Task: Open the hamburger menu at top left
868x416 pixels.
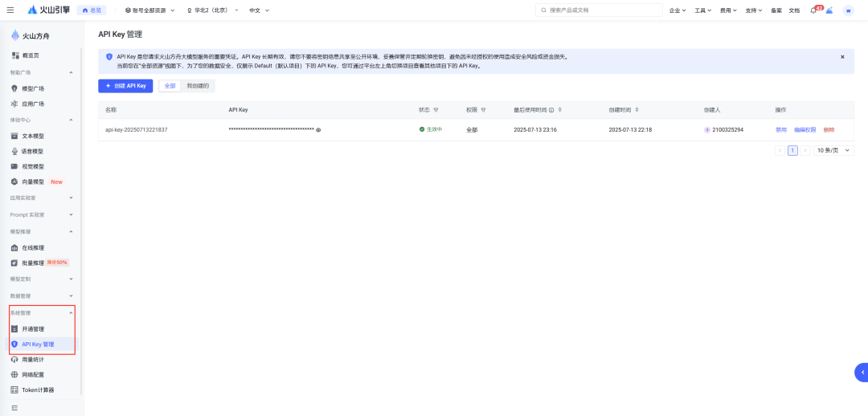Action: coord(10,10)
